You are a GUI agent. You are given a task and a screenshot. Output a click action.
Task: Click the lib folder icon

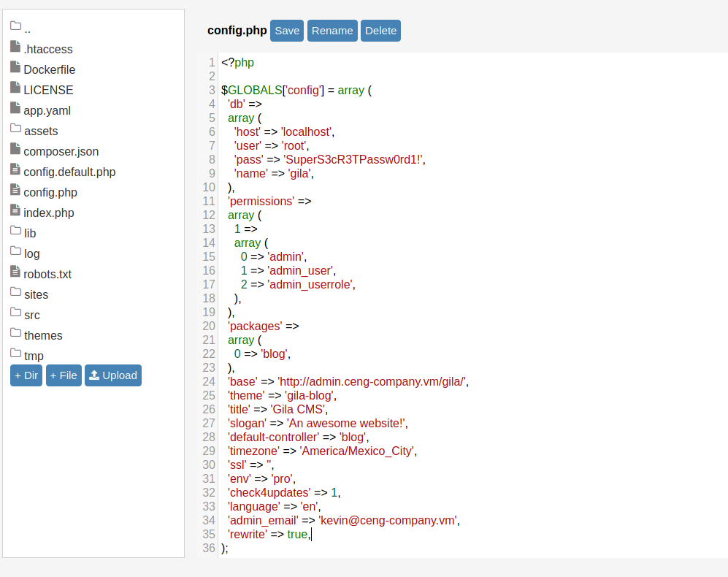tap(15, 231)
